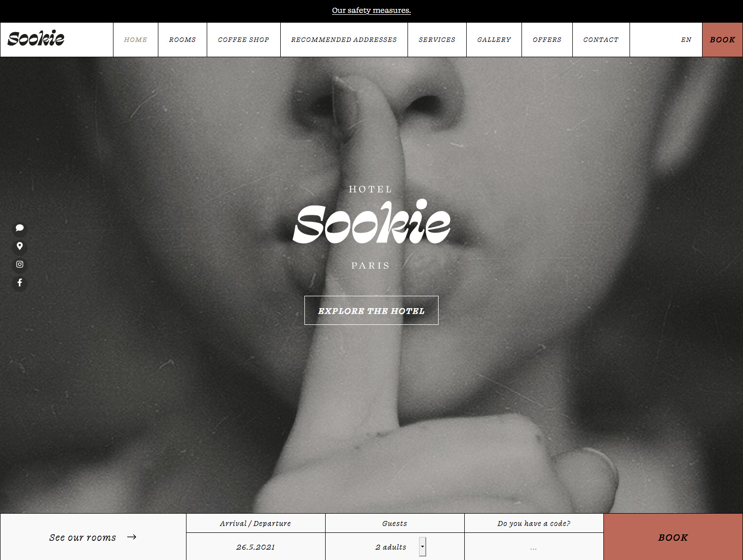Open the Contact menu item
Viewport: 743px width, 560px height.
pyautogui.click(x=601, y=40)
